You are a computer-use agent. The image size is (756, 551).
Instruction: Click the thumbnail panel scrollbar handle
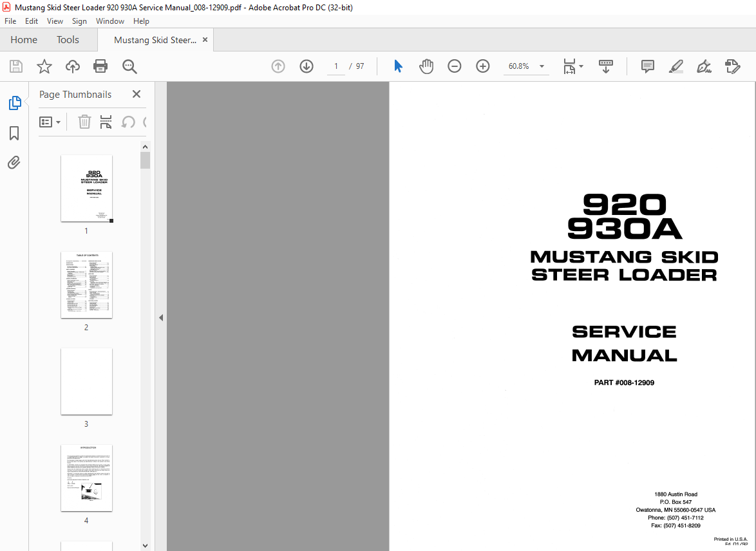tap(145, 160)
